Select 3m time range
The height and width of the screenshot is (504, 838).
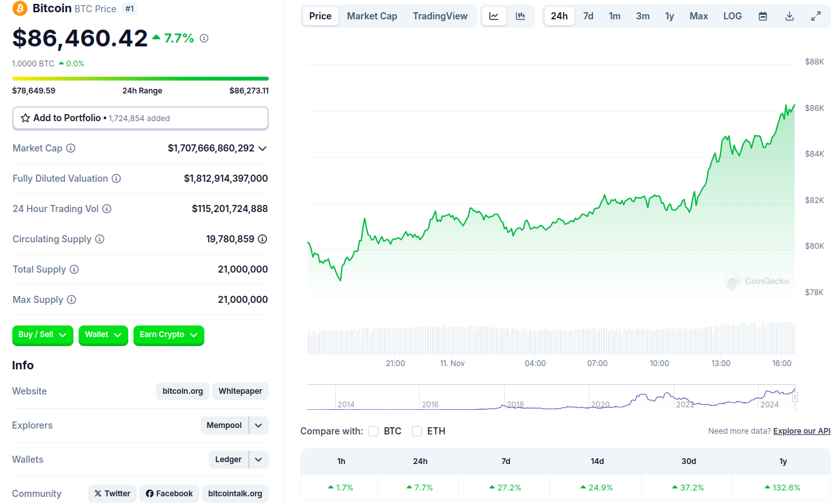coord(643,16)
